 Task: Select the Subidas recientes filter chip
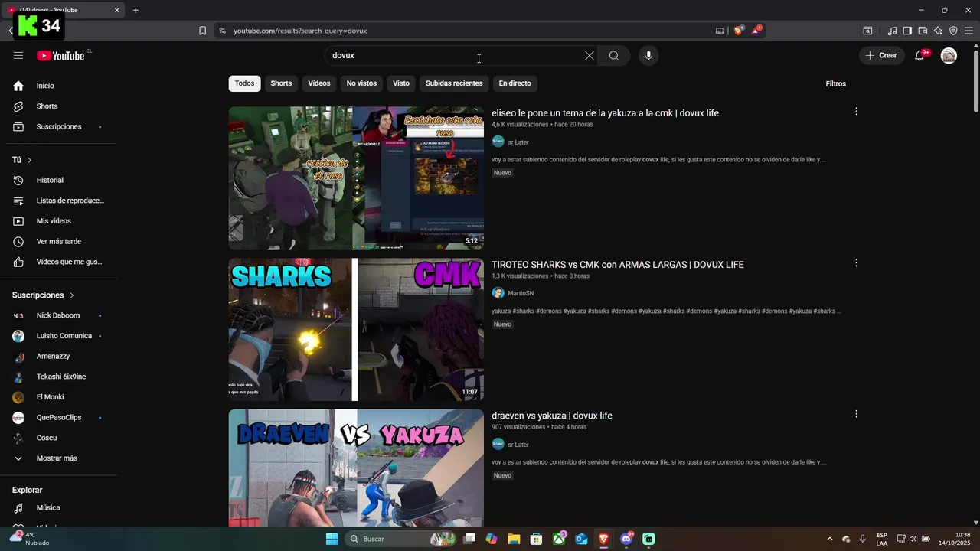click(454, 83)
